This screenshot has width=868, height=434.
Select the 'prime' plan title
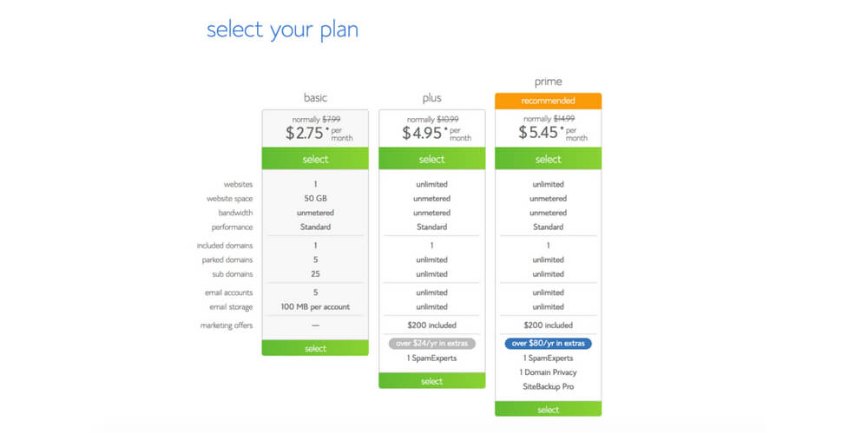(x=548, y=82)
